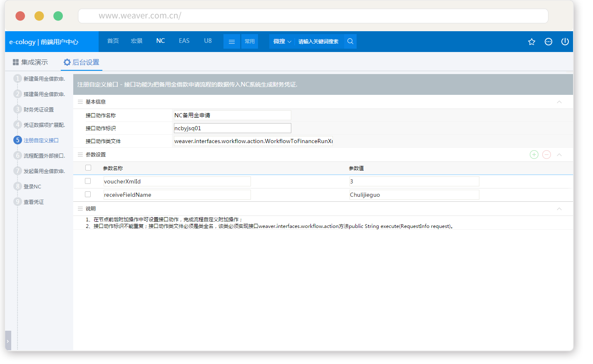Open the EAS menu item
Screen dimensions: 593x364
pos(184,41)
